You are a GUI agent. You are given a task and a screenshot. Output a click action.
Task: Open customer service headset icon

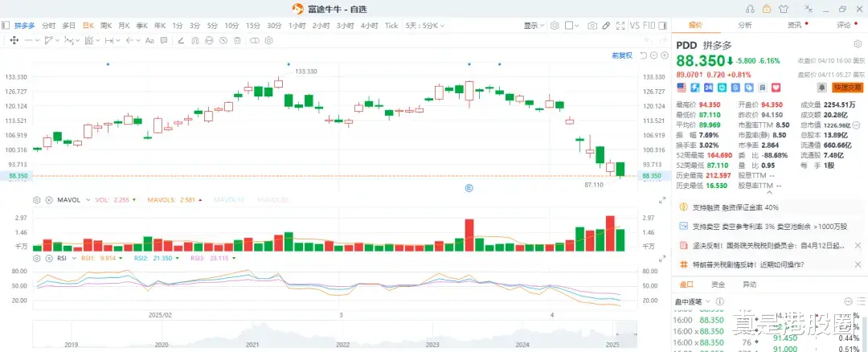(750, 9)
